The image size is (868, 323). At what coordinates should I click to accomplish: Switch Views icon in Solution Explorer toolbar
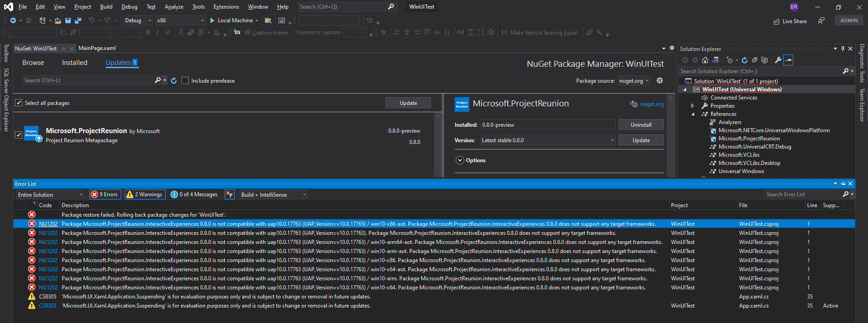coord(715,60)
